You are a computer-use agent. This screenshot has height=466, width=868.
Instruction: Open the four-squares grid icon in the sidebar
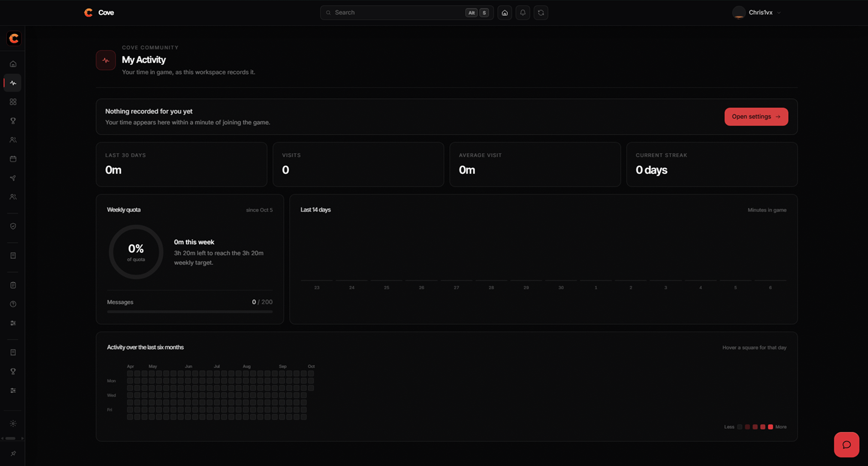pyautogui.click(x=13, y=102)
